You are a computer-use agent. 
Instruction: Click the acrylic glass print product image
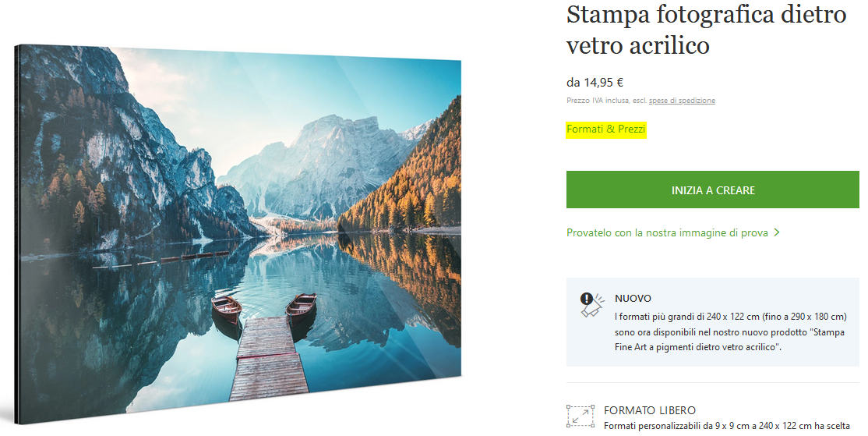coord(238,234)
